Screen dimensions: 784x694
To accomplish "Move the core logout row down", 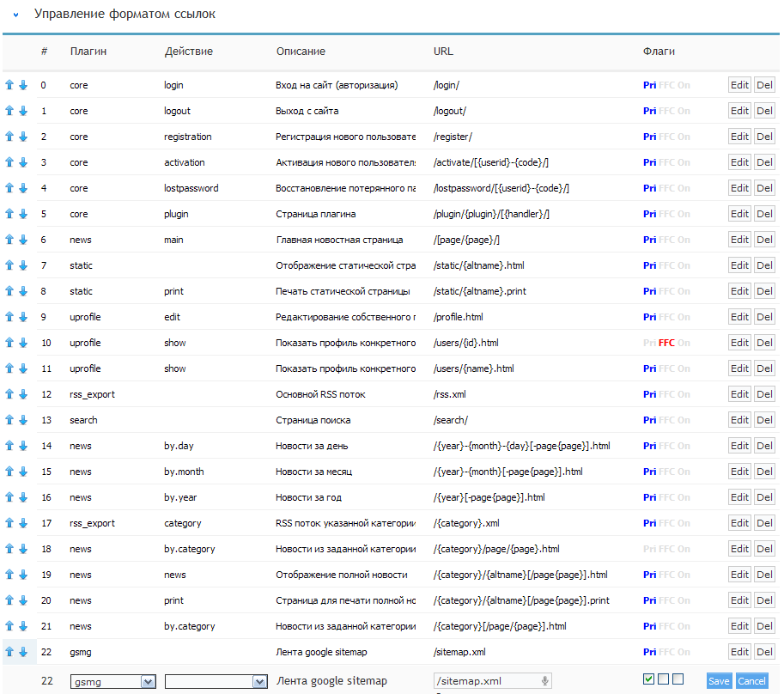I will pyautogui.click(x=23, y=111).
